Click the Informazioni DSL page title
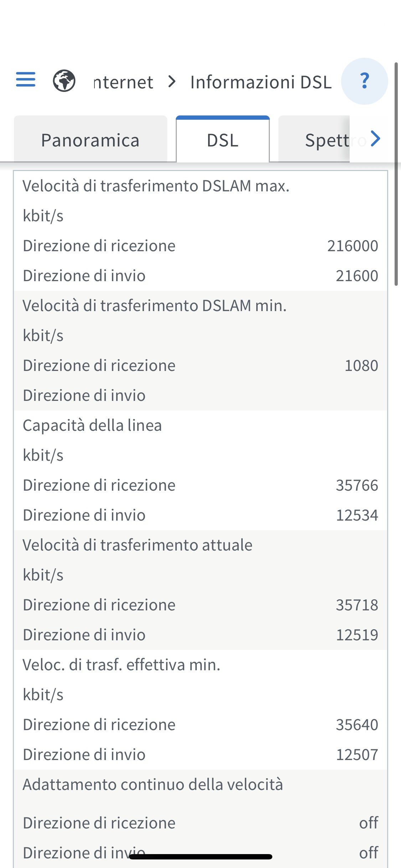The height and width of the screenshot is (868, 401). (261, 82)
